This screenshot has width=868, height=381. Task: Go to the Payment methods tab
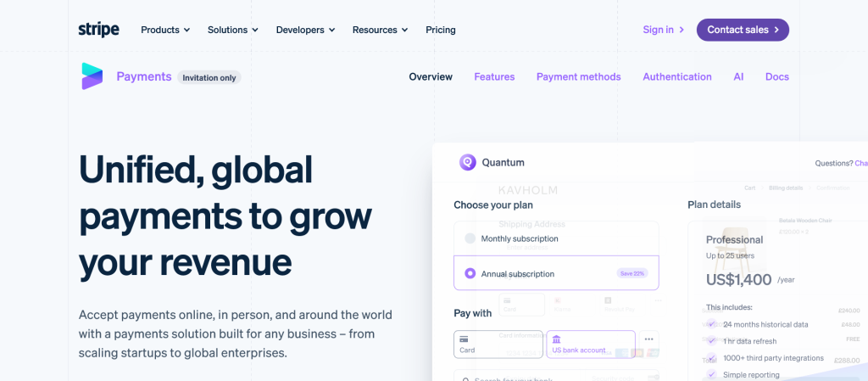(x=578, y=76)
